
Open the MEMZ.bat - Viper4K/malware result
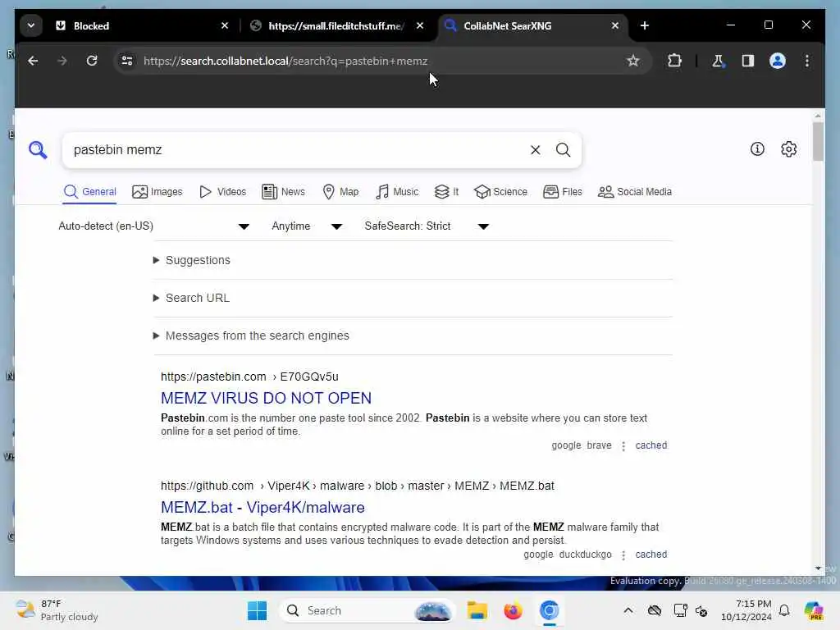point(262,507)
